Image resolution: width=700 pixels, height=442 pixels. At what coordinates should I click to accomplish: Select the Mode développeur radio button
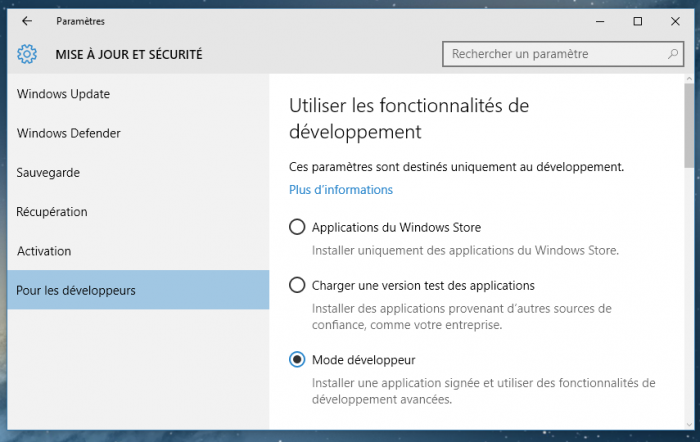297,359
